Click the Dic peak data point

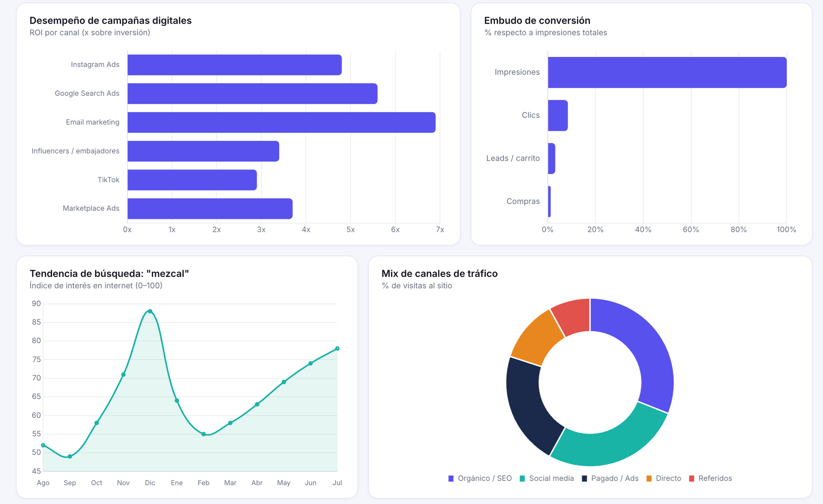[x=150, y=312]
